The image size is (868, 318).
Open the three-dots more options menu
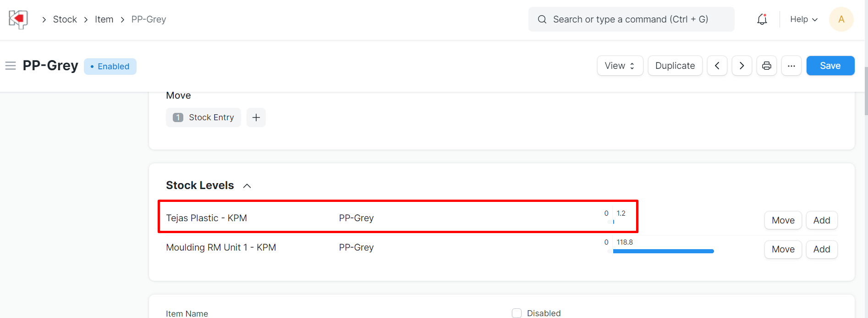pos(791,66)
